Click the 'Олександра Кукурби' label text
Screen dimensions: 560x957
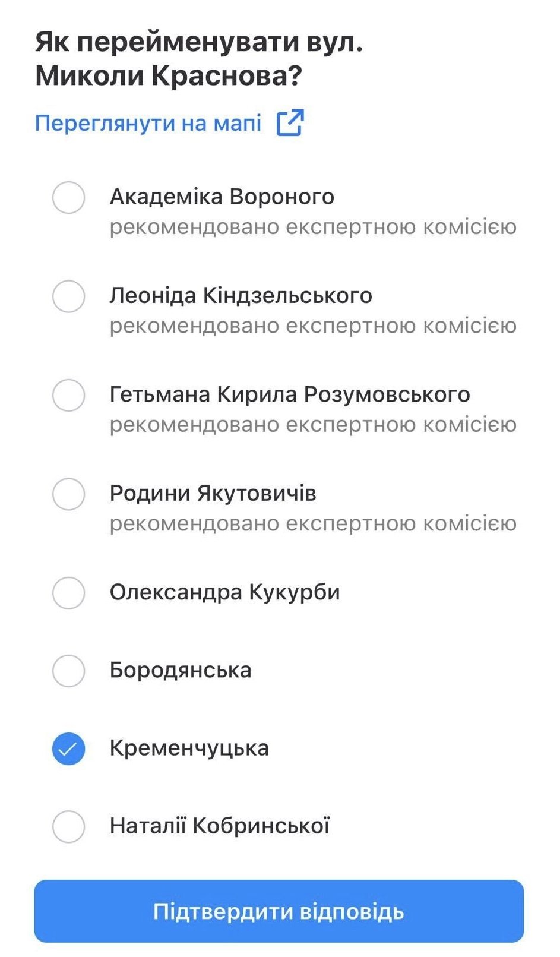point(224,592)
